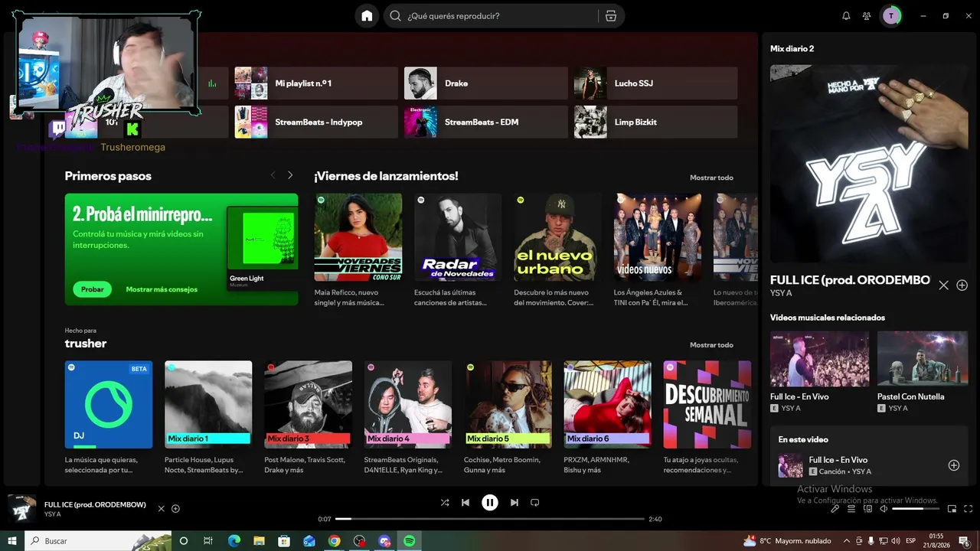Go to next tip in Primeros pasos
This screenshot has height=551, width=980.
point(290,175)
